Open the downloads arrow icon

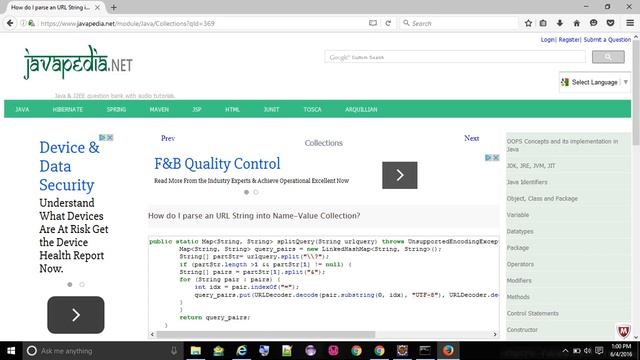tap(560, 23)
